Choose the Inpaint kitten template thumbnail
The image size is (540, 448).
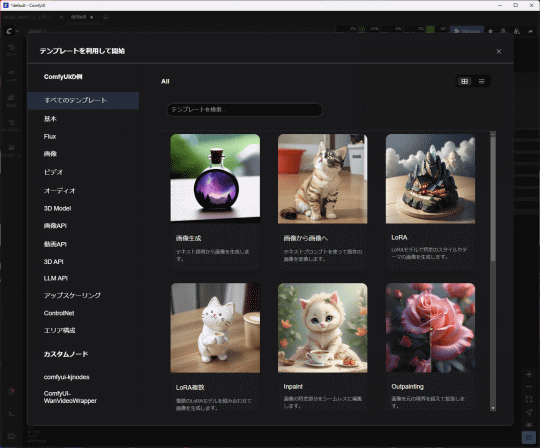[x=323, y=328]
